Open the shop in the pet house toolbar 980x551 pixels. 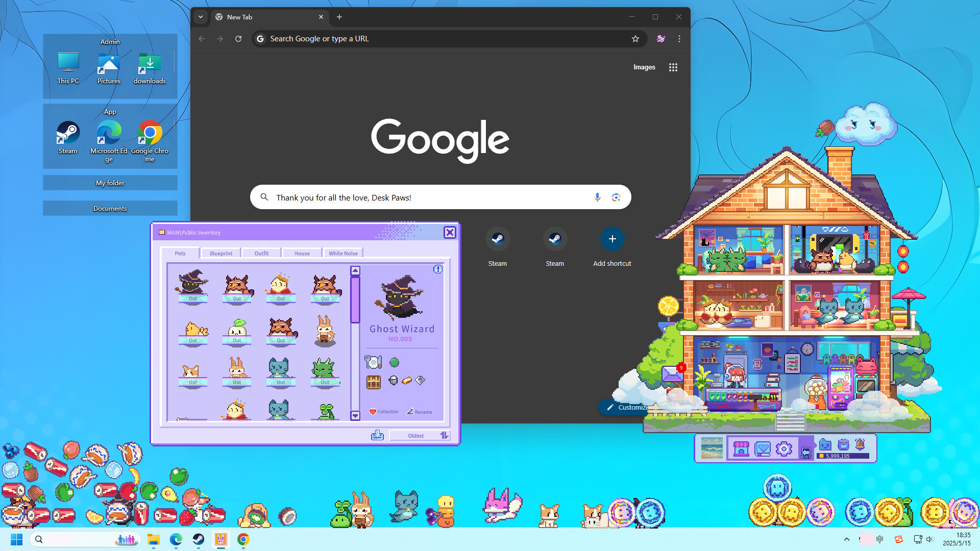click(741, 448)
